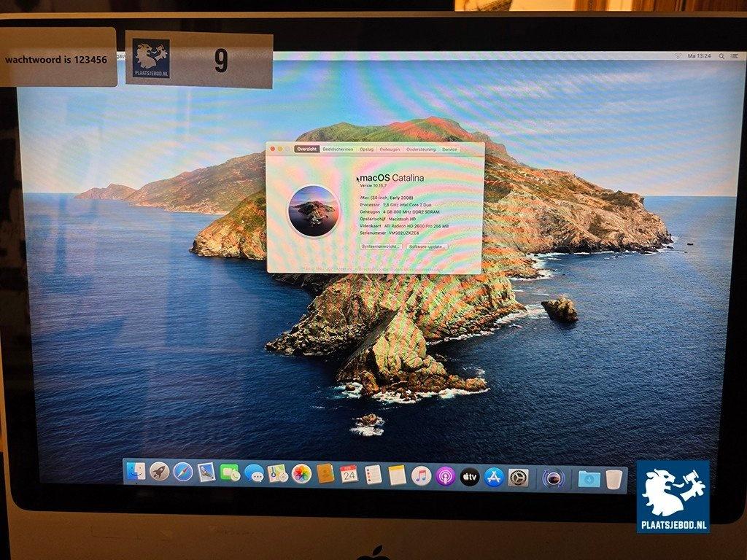Screen dimensions: 747x560
Task: Open Finder from the Dock
Action: (136, 472)
